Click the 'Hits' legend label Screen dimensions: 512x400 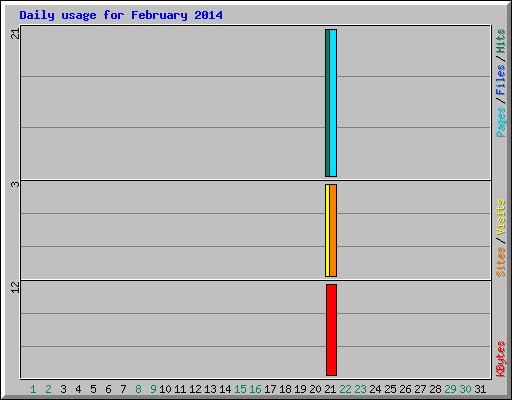501,41
